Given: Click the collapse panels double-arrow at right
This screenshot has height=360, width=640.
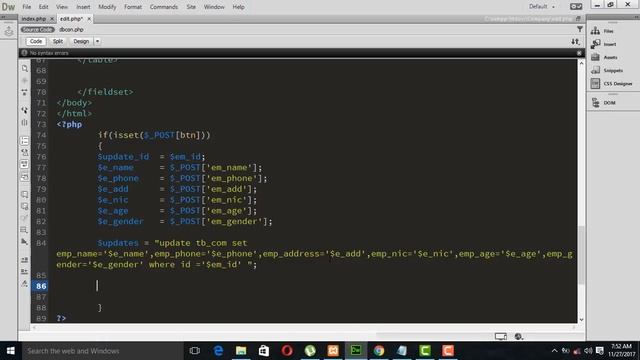Looking at the screenshot, I should pyautogui.click(x=636, y=17).
